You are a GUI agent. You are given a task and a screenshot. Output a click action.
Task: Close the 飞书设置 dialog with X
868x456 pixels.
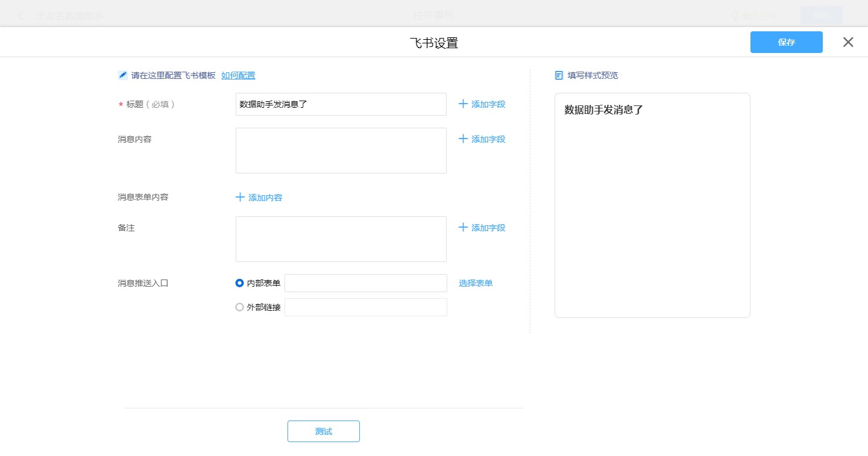pyautogui.click(x=848, y=42)
